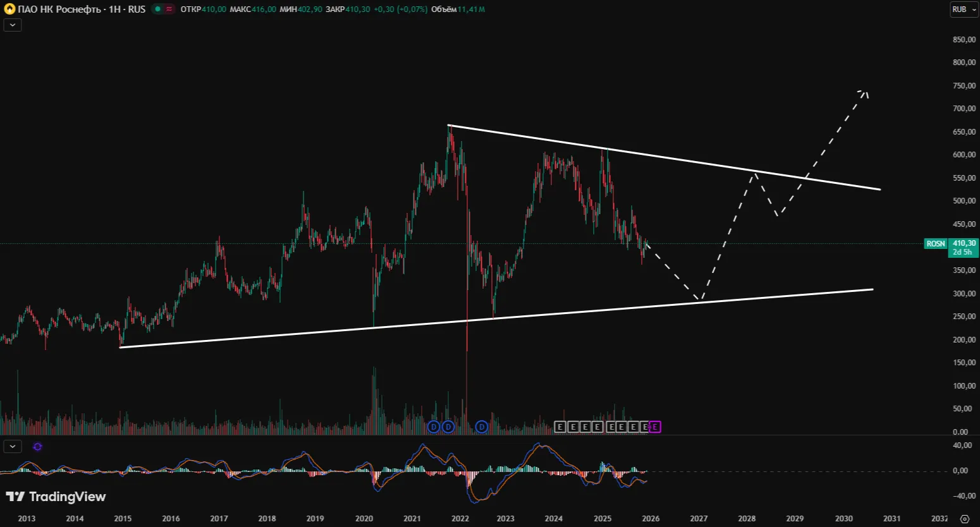
Task: Click the red delayed data indicator
Action: (169, 9)
